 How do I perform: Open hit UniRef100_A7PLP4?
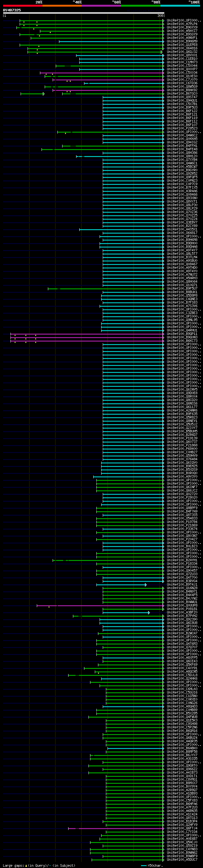pos(182,24)
